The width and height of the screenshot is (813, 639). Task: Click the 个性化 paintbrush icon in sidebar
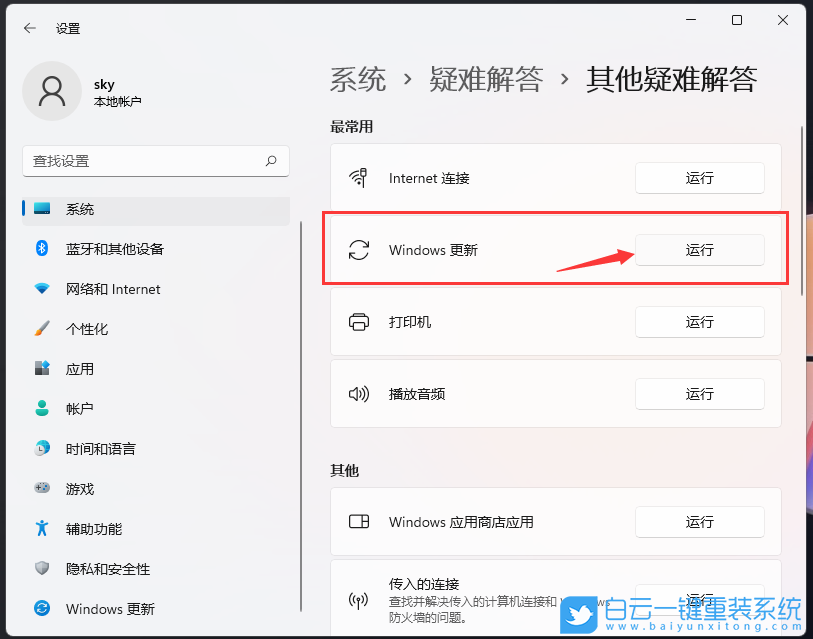coord(42,329)
